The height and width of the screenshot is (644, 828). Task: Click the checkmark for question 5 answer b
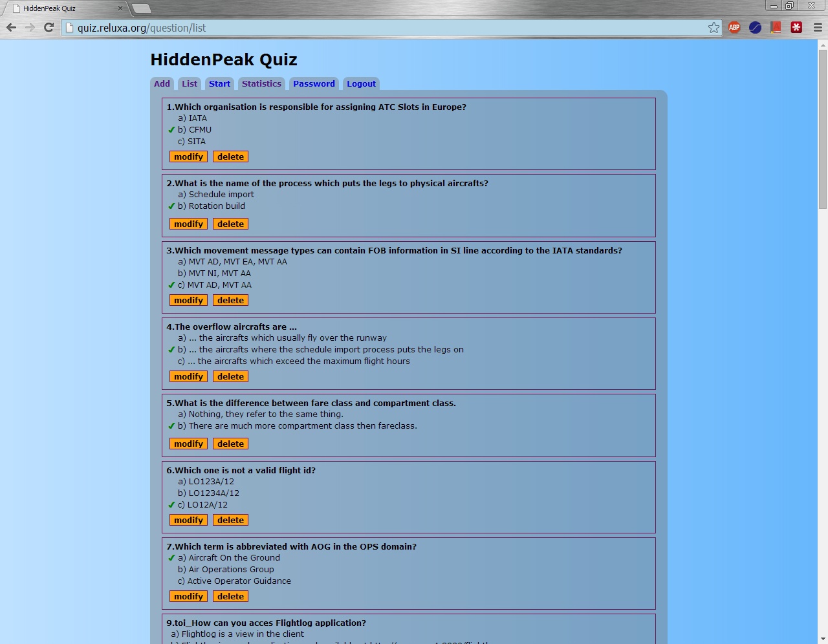click(171, 426)
